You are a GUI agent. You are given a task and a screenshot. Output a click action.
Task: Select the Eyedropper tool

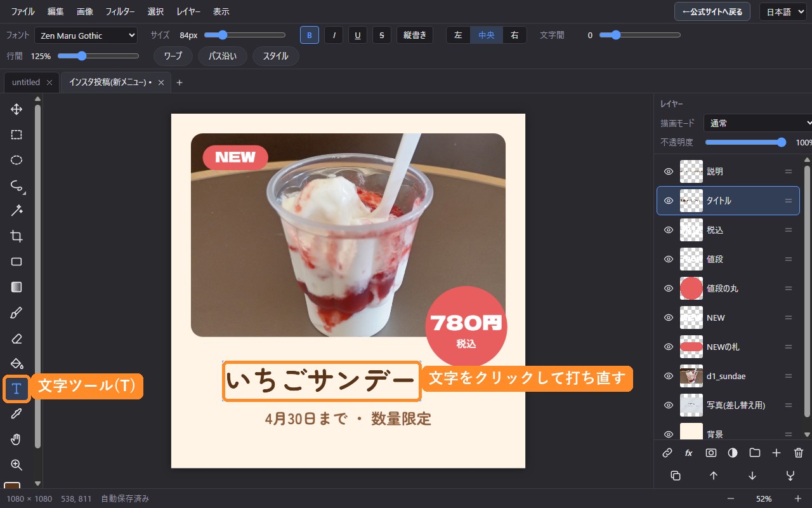(x=16, y=414)
